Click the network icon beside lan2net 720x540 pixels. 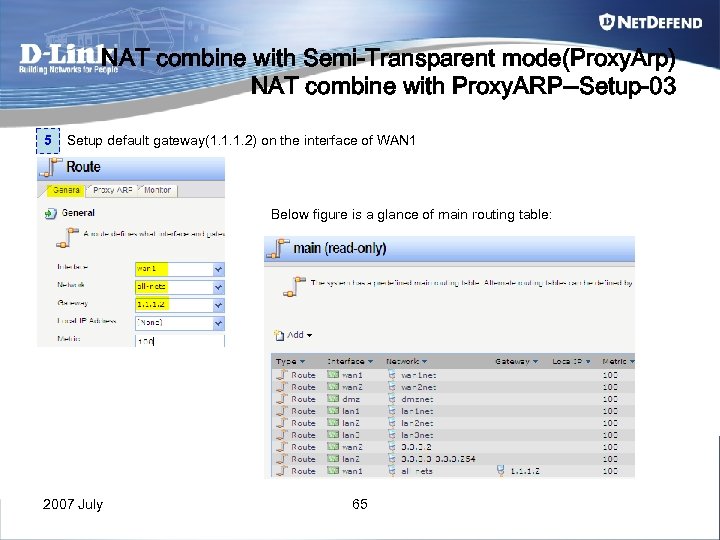pos(392,422)
